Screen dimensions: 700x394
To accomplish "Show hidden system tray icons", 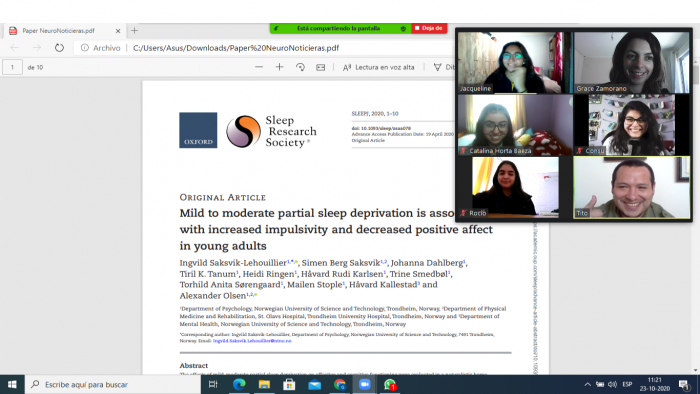I will pyautogui.click(x=588, y=384).
